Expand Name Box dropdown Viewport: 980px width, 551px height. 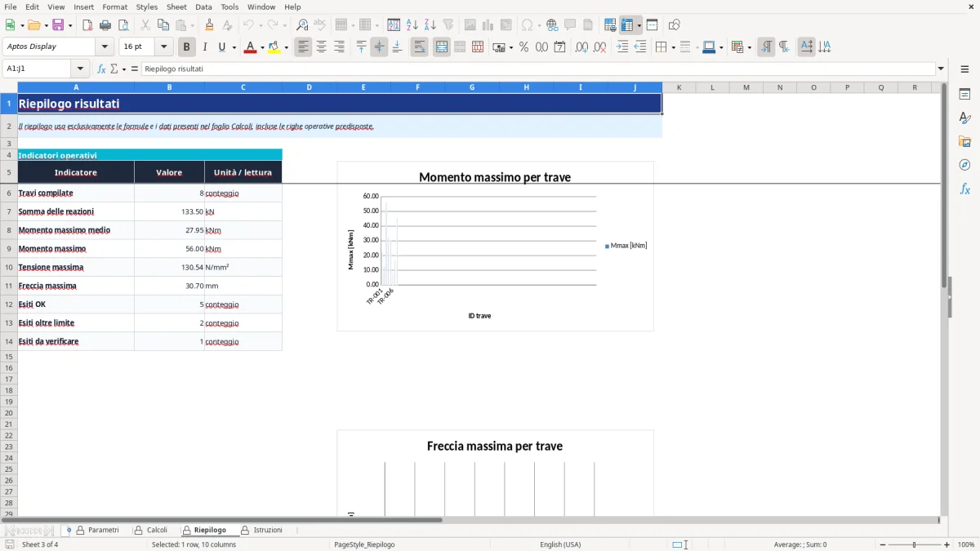click(80, 69)
